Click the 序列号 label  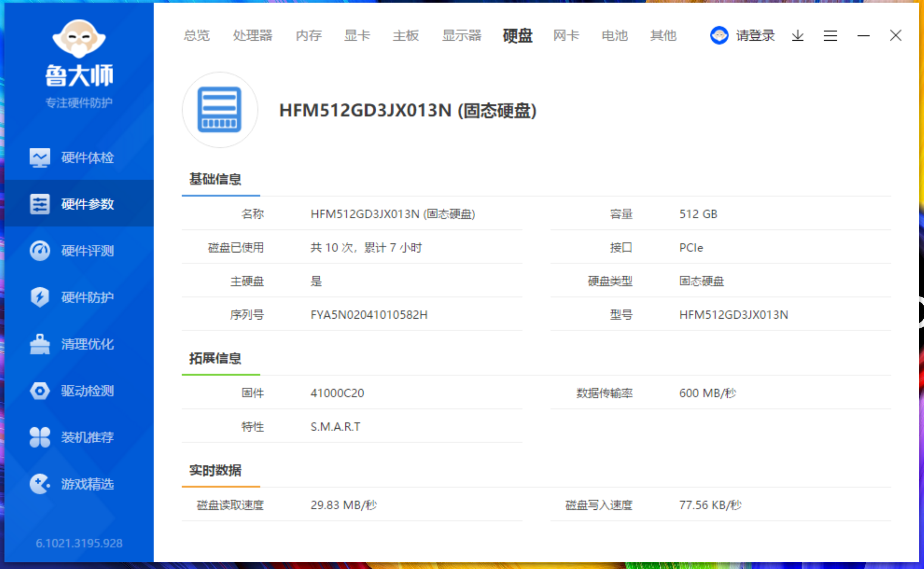click(247, 315)
